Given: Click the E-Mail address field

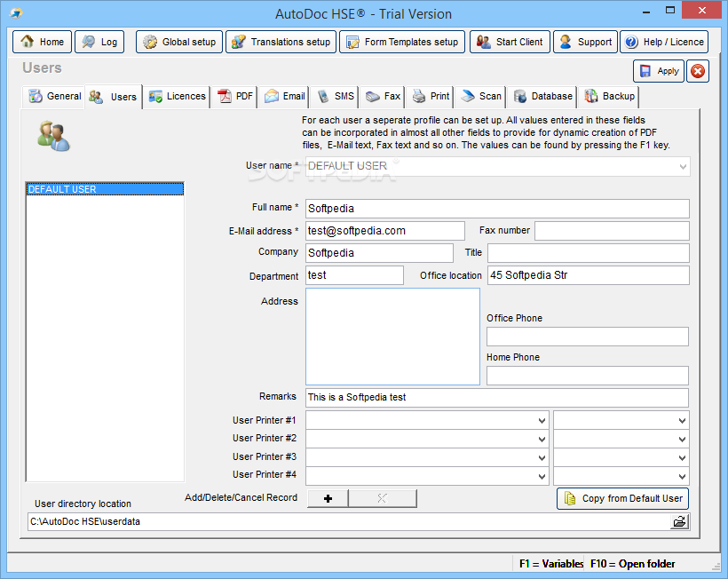Looking at the screenshot, I should coord(385,231).
